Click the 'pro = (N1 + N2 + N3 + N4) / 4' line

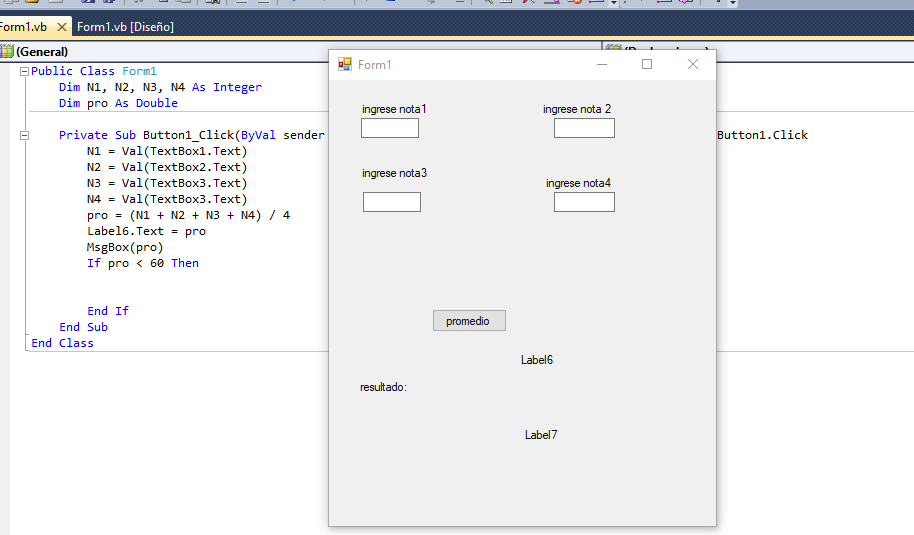(x=188, y=215)
